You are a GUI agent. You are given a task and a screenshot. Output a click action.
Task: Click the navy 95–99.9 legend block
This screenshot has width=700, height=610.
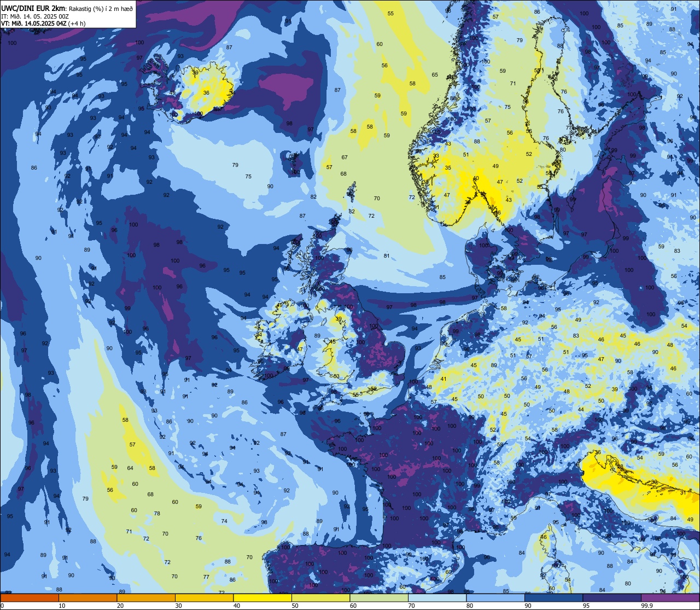pos(612,597)
